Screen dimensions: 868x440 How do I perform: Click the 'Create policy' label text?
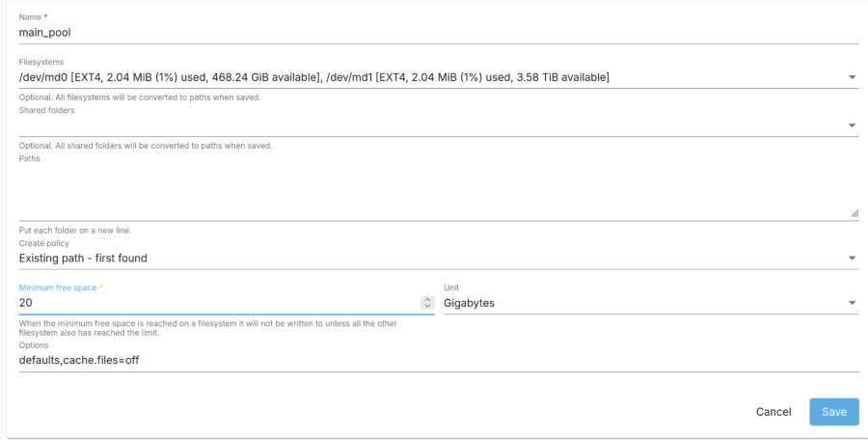click(x=44, y=243)
